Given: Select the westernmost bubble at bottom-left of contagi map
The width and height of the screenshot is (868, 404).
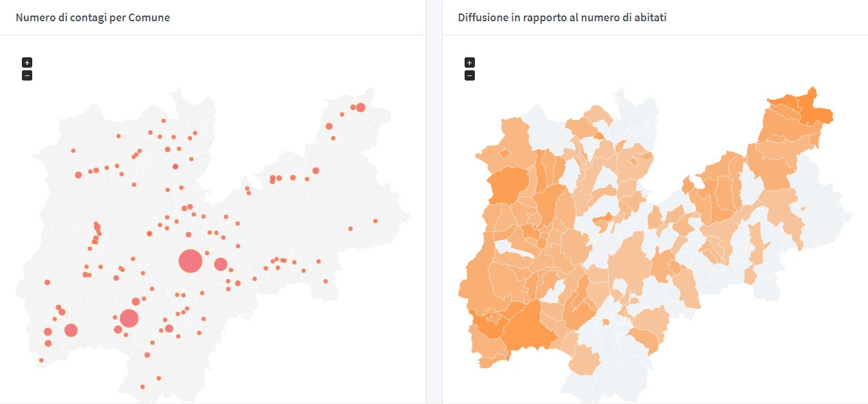Looking at the screenshot, I should coord(41,360).
